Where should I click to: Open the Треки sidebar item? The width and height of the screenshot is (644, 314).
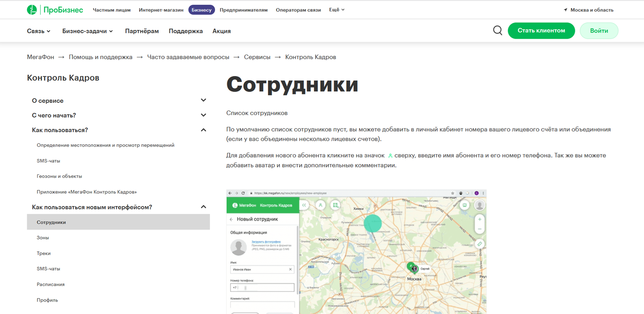click(x=44, y=253)
